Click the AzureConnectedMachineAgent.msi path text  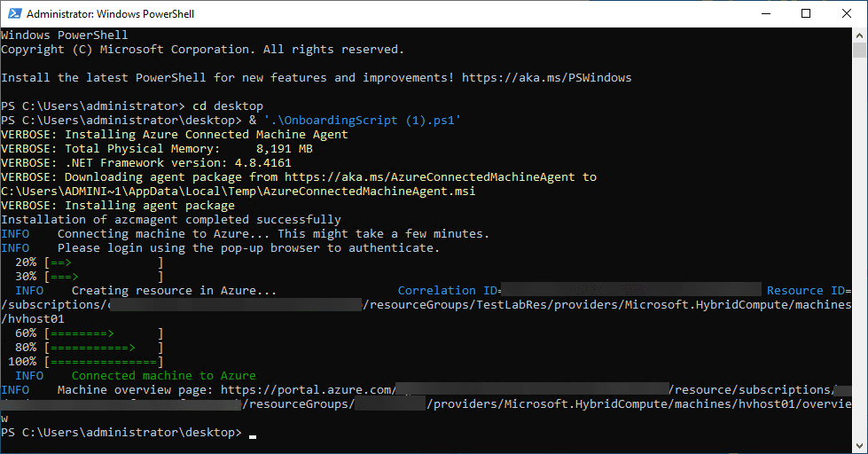pyautogui.click(x=238, y=191)
